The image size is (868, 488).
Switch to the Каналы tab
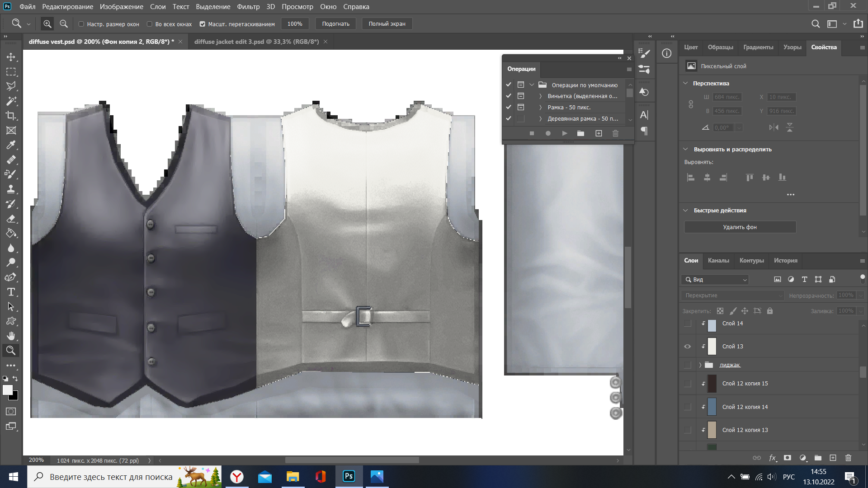click(x=718, y=261)
